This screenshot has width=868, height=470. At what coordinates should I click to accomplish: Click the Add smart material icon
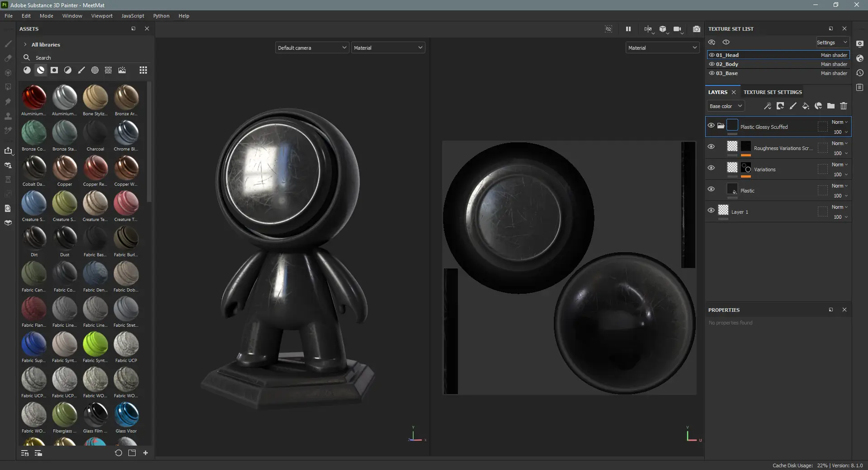818,106
